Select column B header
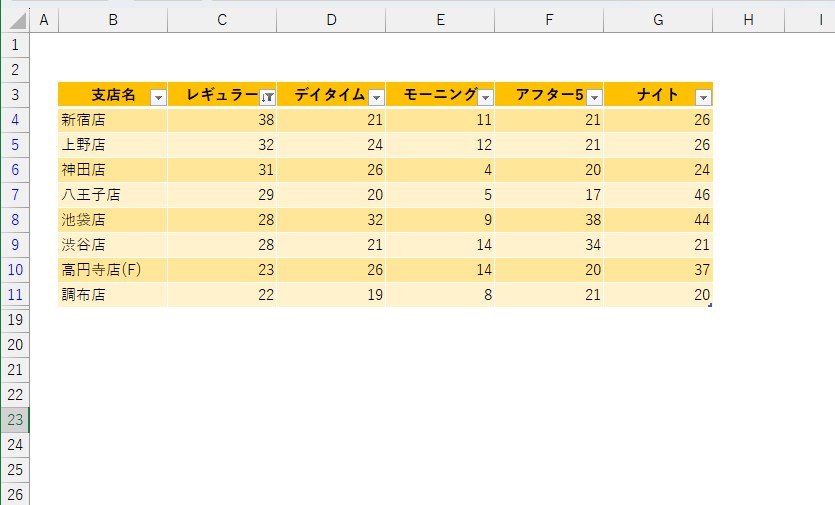 pos(113,20)
